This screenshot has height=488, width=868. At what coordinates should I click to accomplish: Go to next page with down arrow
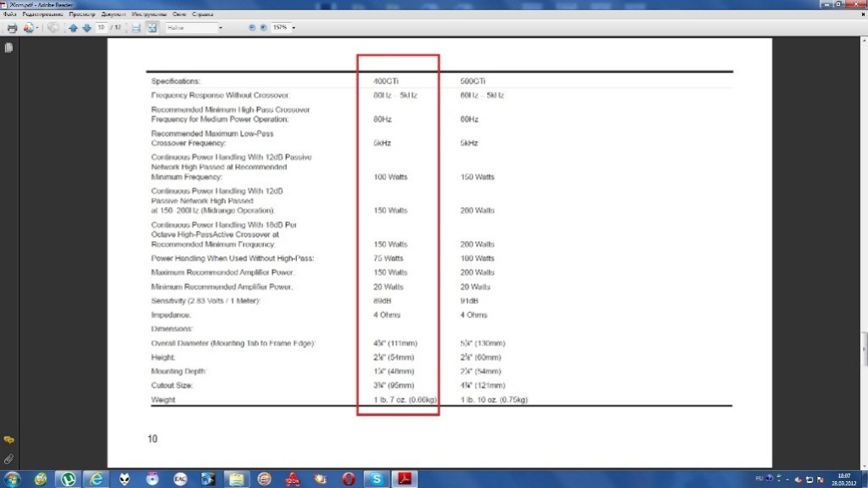(x=86, y=28)
